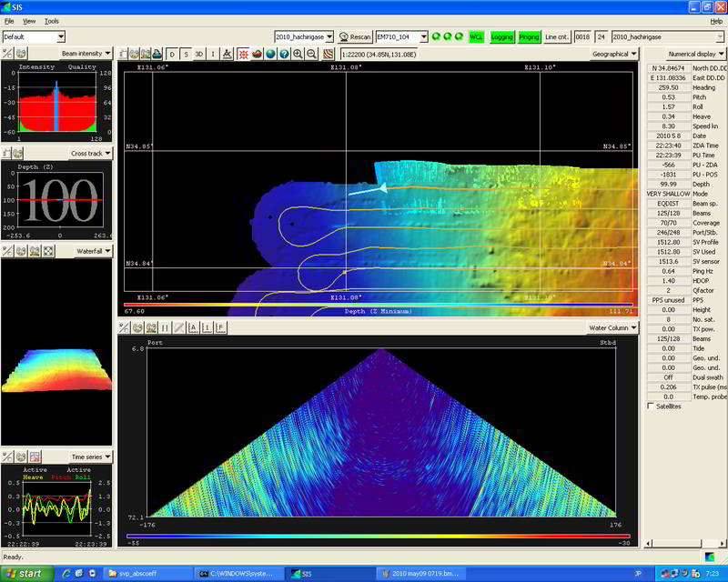Open the Tools menu
Viewport: 728px width, 582px height.
point(52,20)
